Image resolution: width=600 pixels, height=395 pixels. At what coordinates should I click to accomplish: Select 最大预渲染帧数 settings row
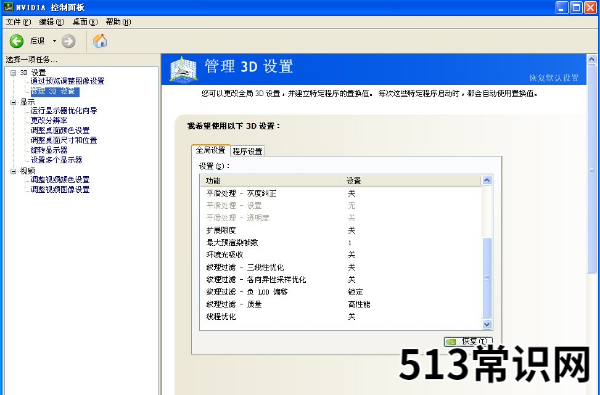click(341, 243)
